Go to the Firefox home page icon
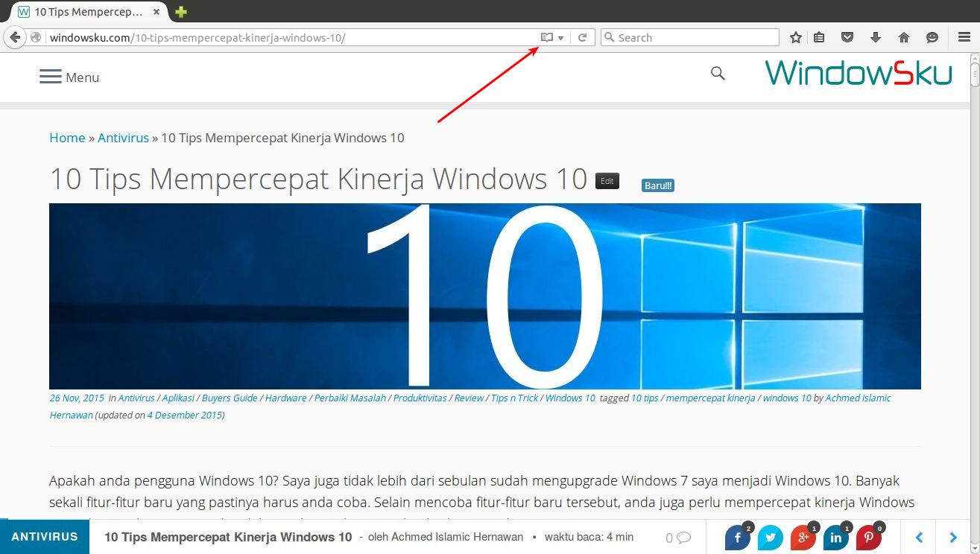This screenshot has height=554, width=980. (x=904, y=37)
